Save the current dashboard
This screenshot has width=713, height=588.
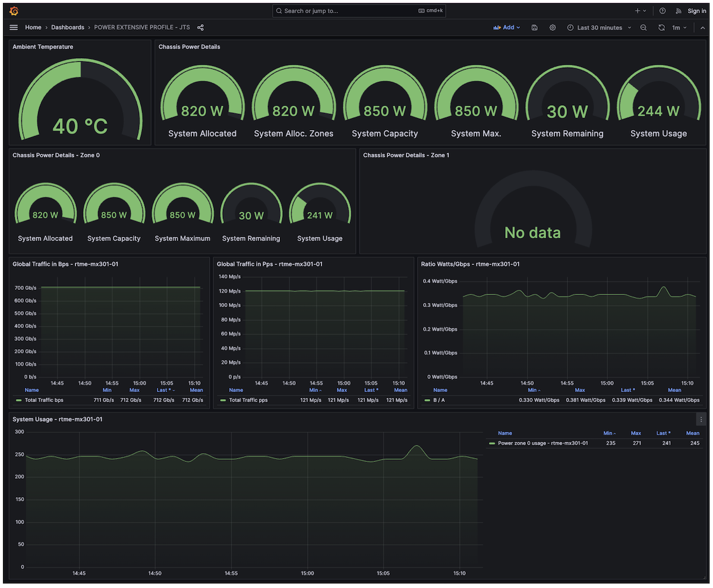pyautogui.click(x=534, y=27)
